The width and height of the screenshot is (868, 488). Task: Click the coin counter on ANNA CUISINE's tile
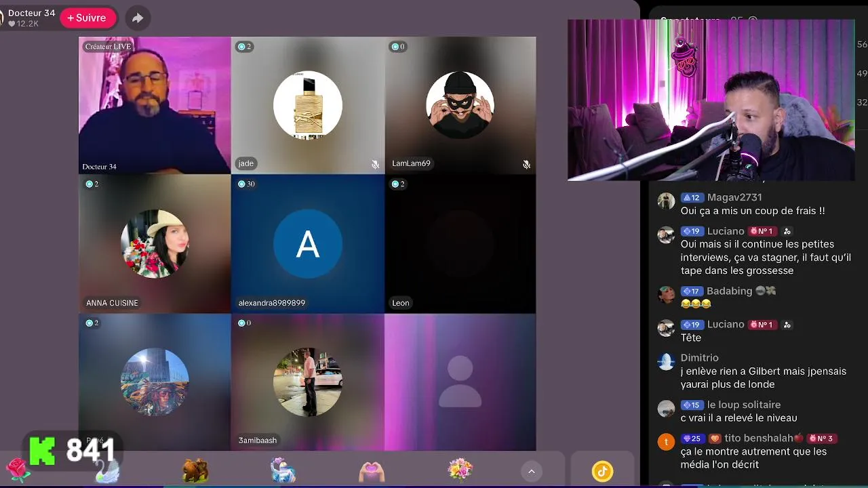(92, 184)
